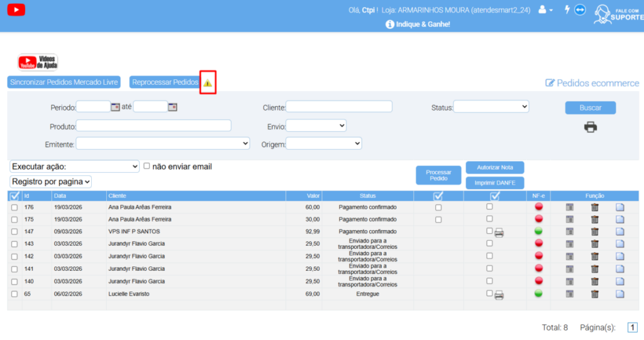Click the red NF-e status indicator for order 176
This screenshot has height=340, width=644.
point(538,207)
